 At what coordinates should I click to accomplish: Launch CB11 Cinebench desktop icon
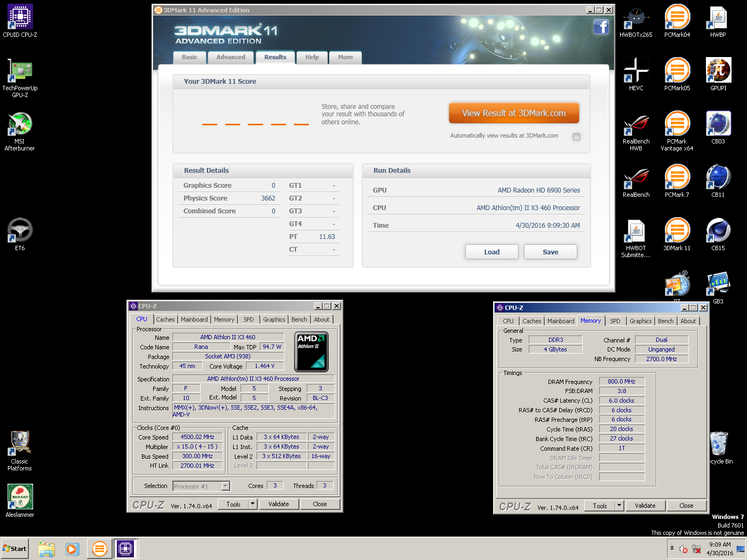click(x=718, y=181)
